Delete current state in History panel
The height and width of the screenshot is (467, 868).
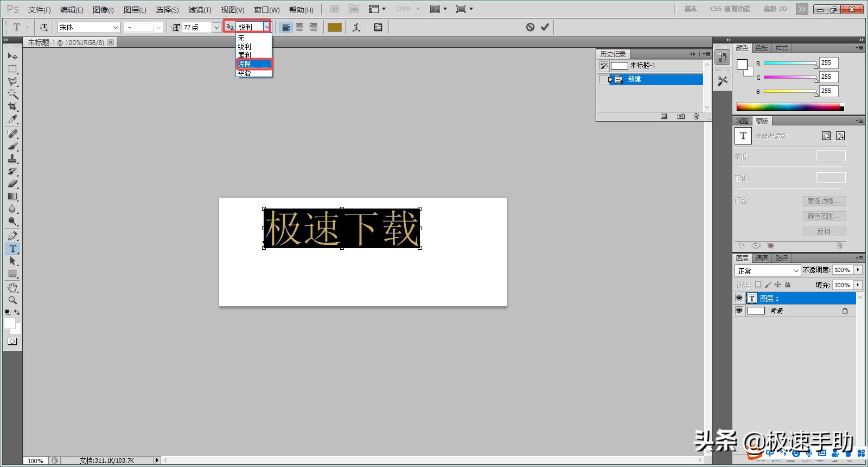[x=696, y=116]
